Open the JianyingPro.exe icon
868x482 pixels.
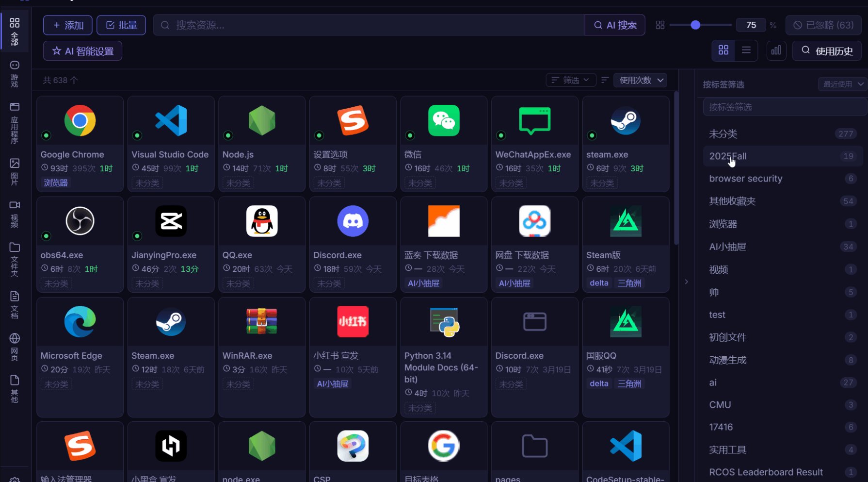click(171, 221)
